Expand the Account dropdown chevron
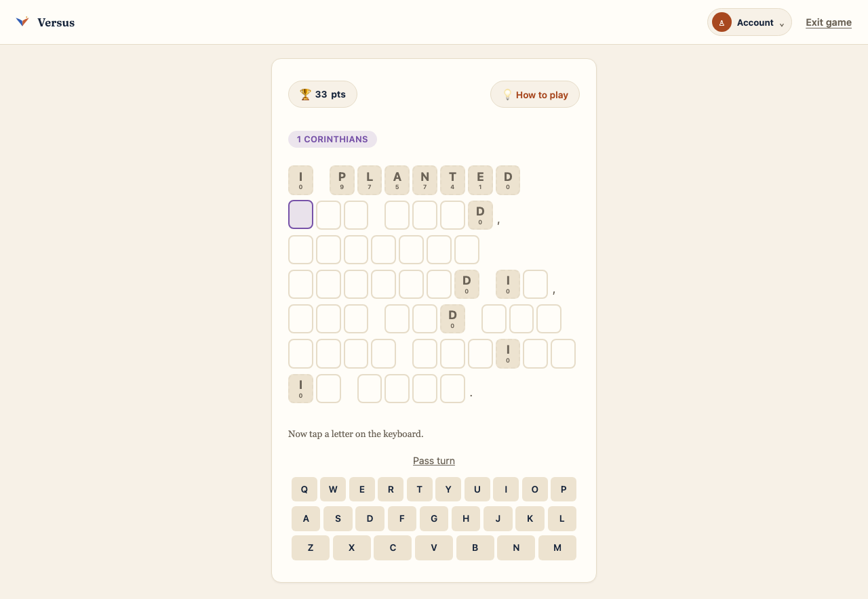The width and height of the screenshot is (868, 599). click(x=782, y=24)
